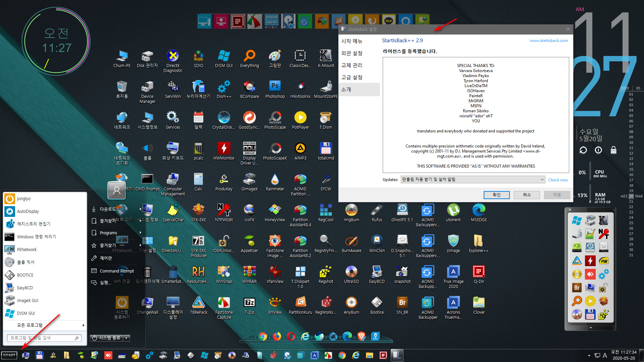Open the NTPWEdit desktop icon
Viewport: 644px width, 362px height.
pyautogui.click(x=224, y=213)
